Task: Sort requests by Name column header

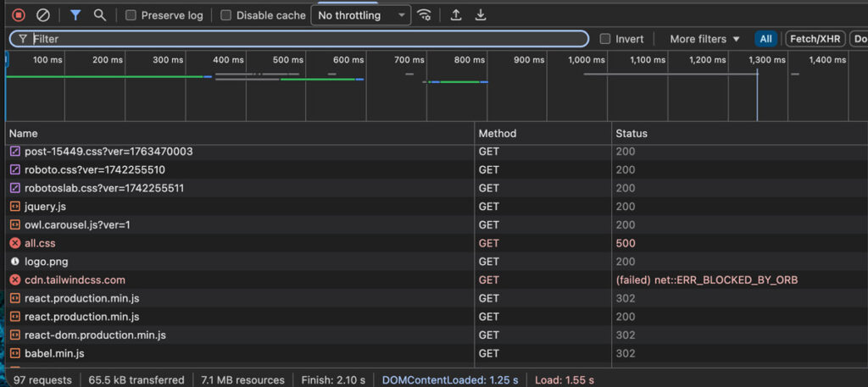Action: (x=24, y=133)
